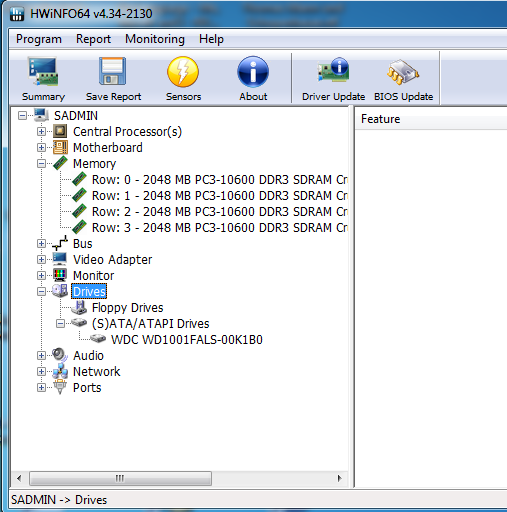Click the Motherboard icon in tree
Viewport: 507px width, 512px height.
point(60,147)
